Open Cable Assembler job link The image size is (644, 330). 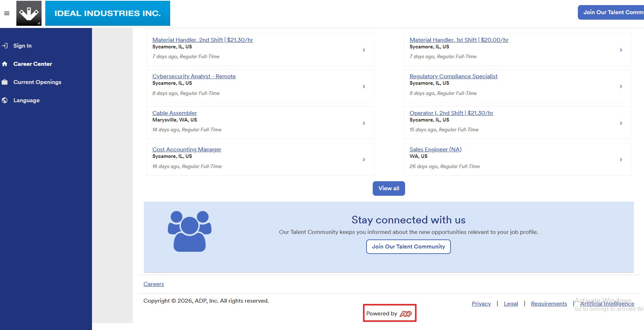175,113
